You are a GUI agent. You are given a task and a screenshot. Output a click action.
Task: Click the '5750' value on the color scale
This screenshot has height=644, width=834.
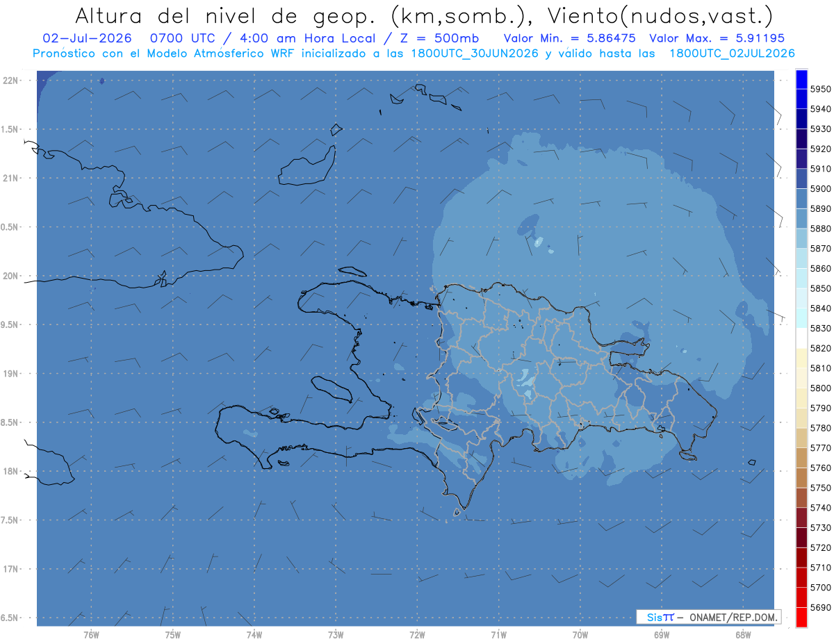(x=821, y=488)
